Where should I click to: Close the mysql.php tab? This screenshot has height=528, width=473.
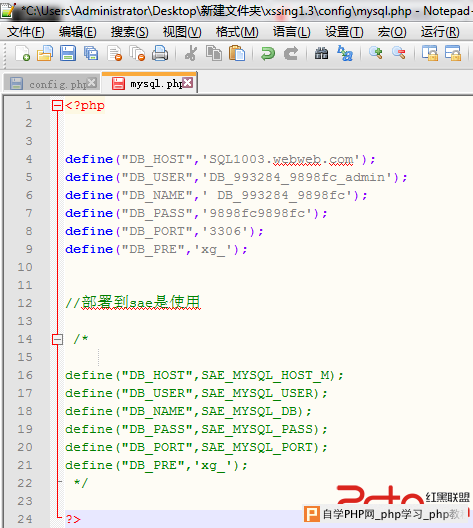188,82
